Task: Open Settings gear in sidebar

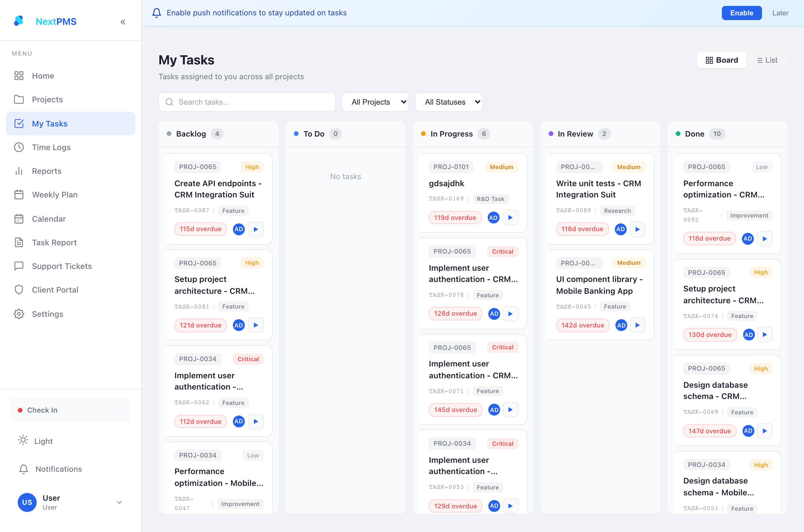Action: point(19,314)
